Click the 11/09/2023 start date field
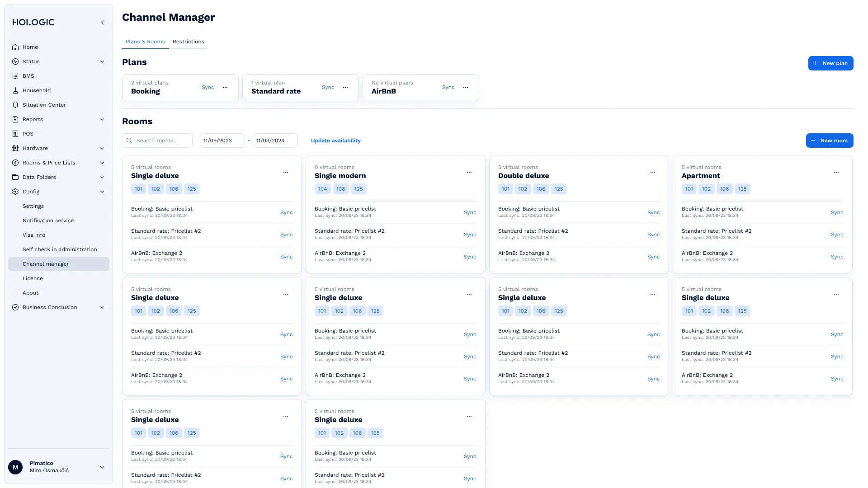The image size is (868, 488). click(x=222, y=141)
